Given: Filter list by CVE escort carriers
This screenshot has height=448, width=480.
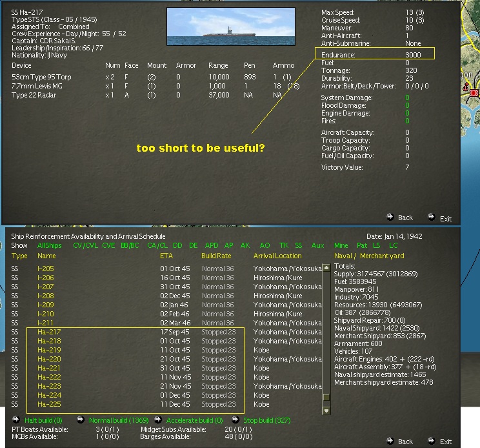Looking at the screenshot, I should [x=108, y=245].
